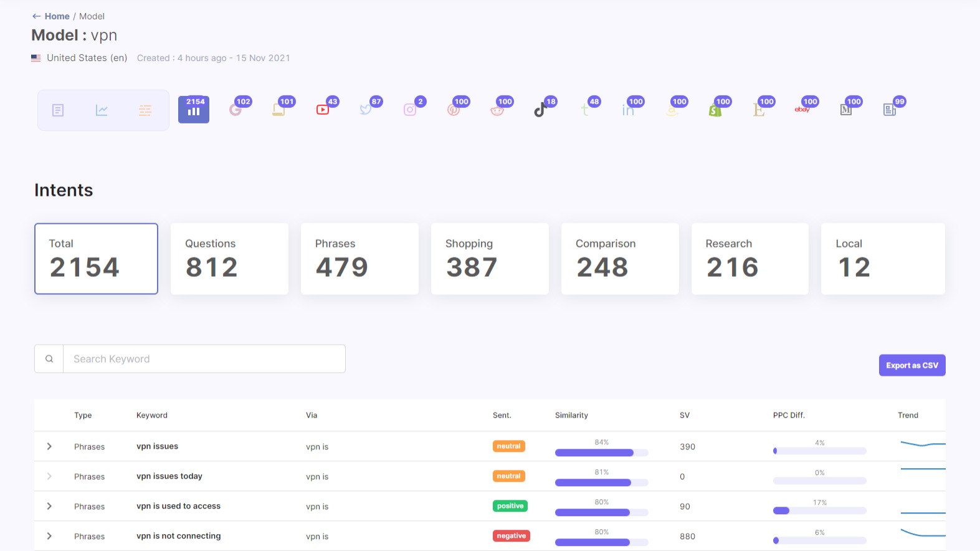This screenshot has width=980, height=551.
Task: Expand the 'vpn issues' row
Action: (49, 446)
